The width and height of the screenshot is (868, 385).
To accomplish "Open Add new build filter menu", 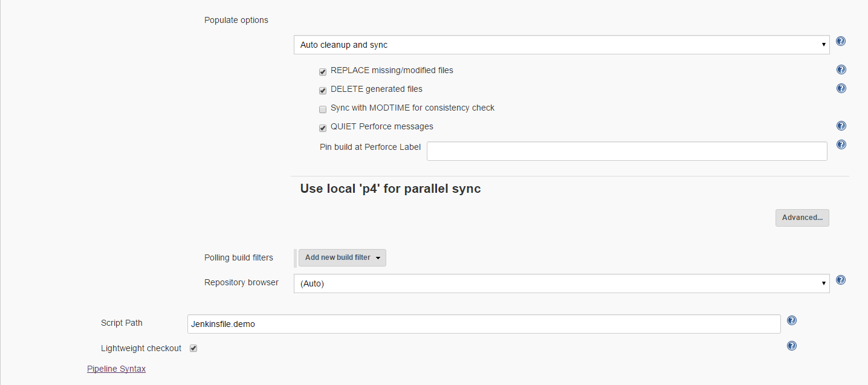I will click(342, 257).
